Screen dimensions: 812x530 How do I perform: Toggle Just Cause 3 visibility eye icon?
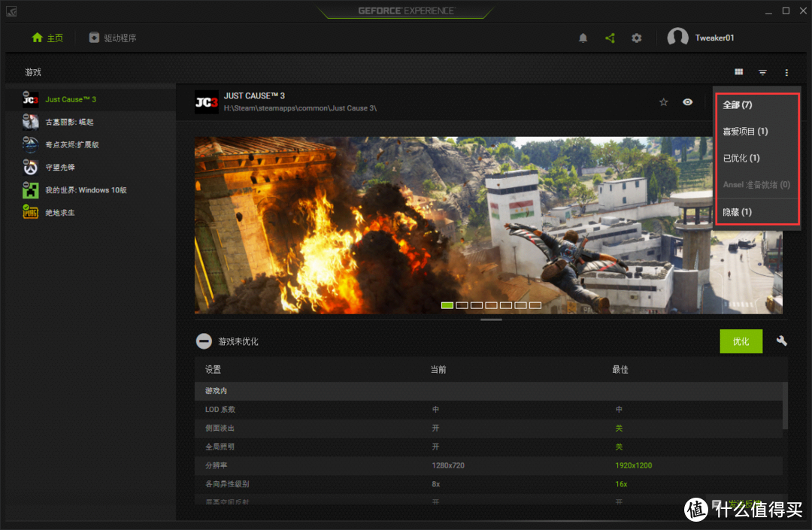pos(688,102)
